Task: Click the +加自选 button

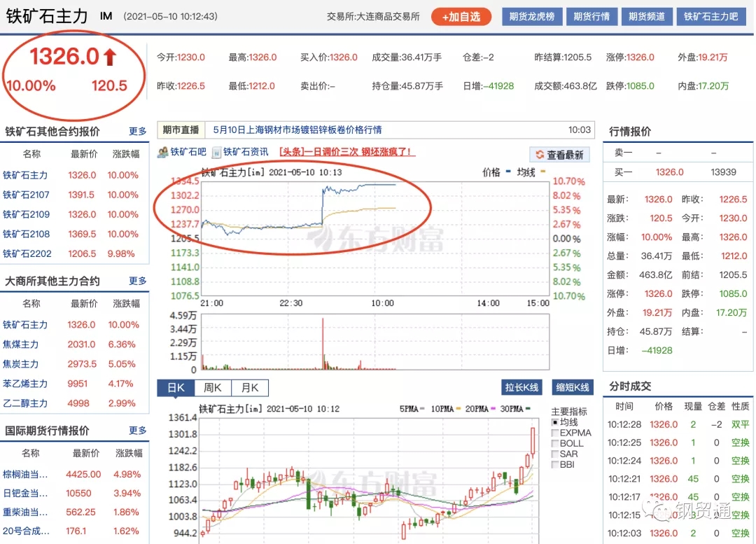Action: (461, 16)
